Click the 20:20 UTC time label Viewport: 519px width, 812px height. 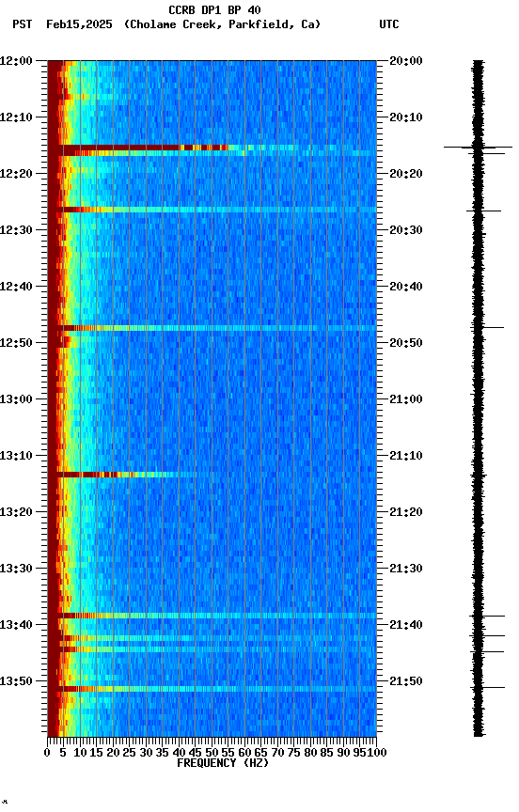tap(406, 174)
